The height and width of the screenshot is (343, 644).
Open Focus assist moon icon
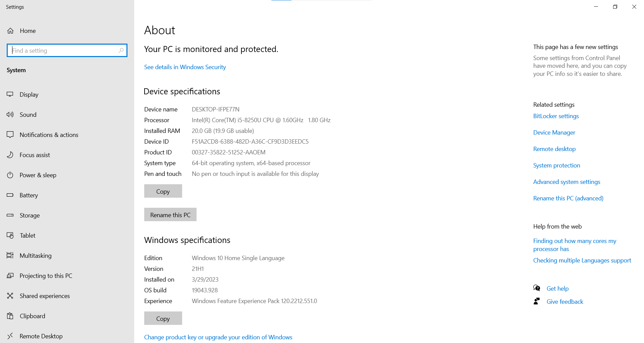click(x=10, y=155)
